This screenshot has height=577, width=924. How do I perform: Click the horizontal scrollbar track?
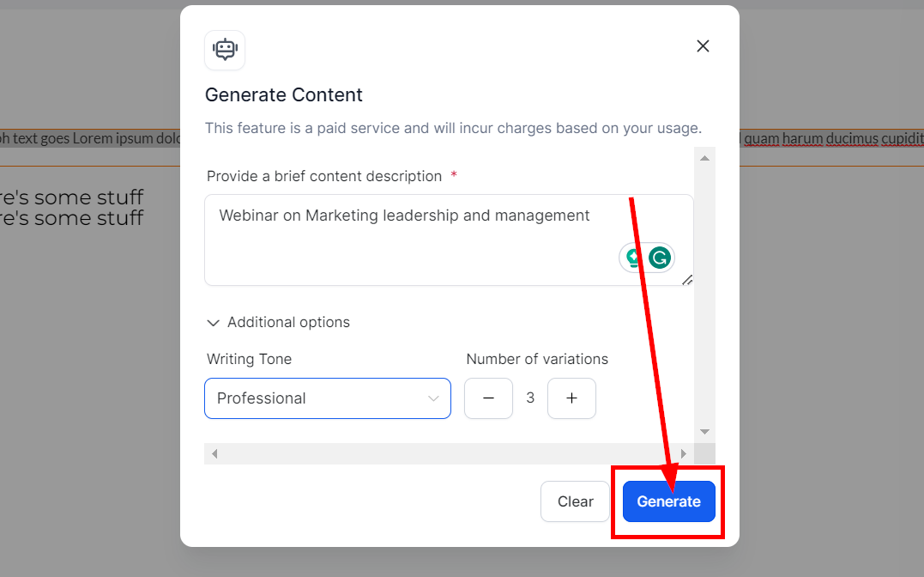tap(446, 453)
